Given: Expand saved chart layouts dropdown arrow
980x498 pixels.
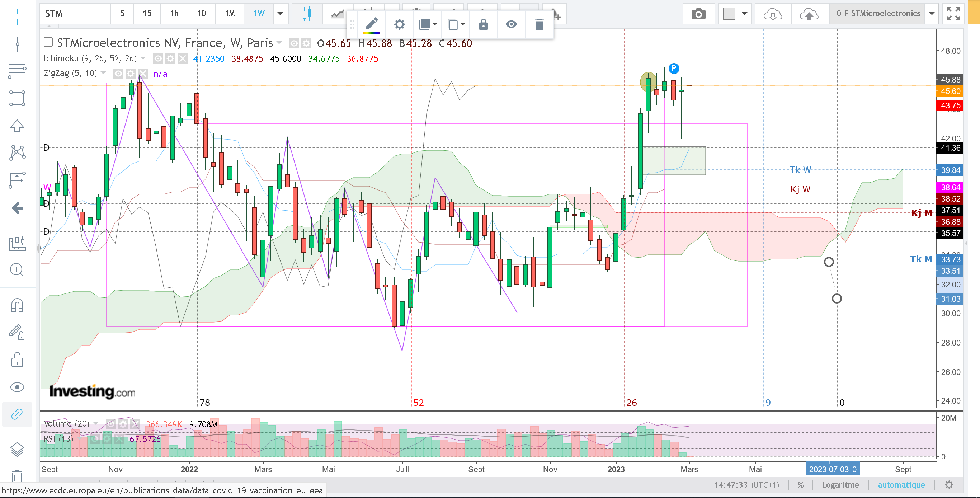Looking at the screenshot, I should point(932,14).
